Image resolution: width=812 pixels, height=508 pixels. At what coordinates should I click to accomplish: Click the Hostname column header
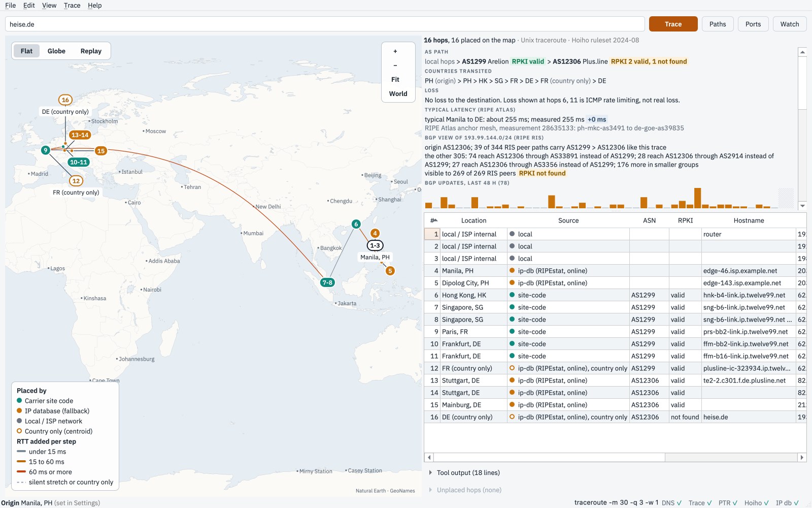pos(749,220)
